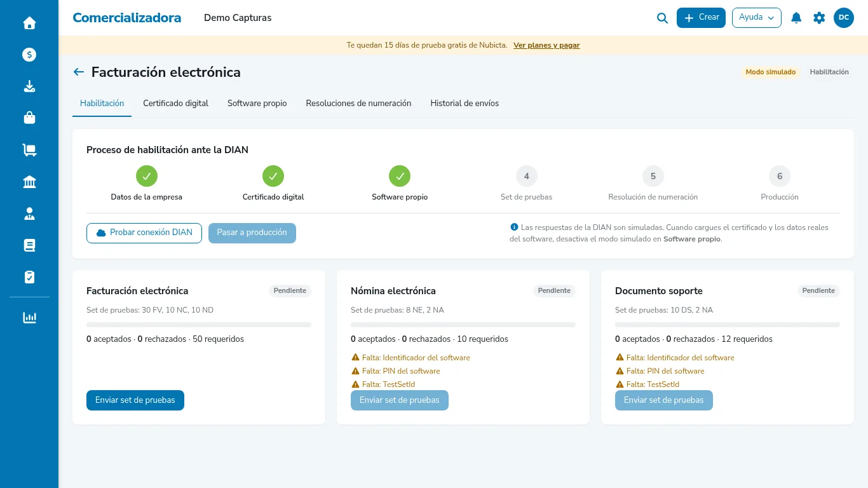868x488 pixels.
Task: Open the Software propio tab
Action: pyautogui.click(x=257, y=104)
